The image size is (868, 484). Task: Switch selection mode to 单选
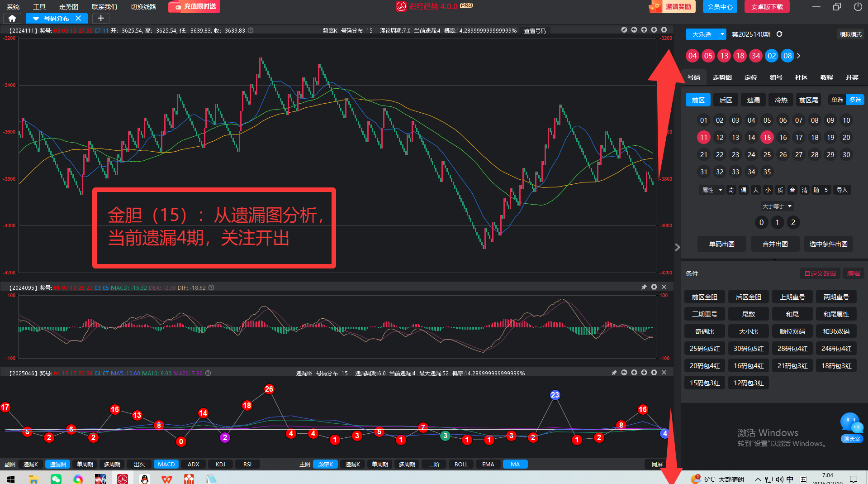(x=837, y=100)
